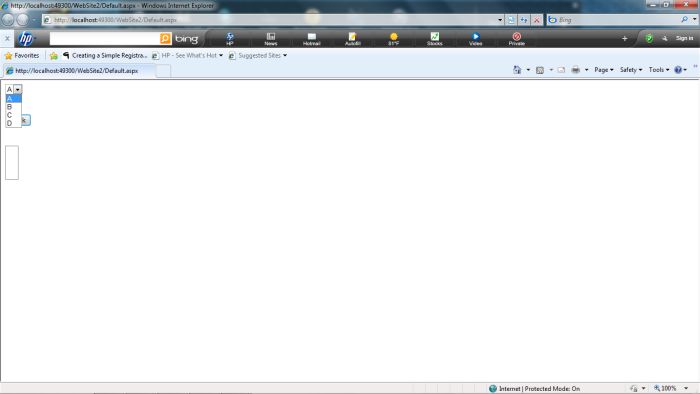Open the Hotmail toolbar button
The height and width of the screenshot is (394, 700).
[312, 39]
